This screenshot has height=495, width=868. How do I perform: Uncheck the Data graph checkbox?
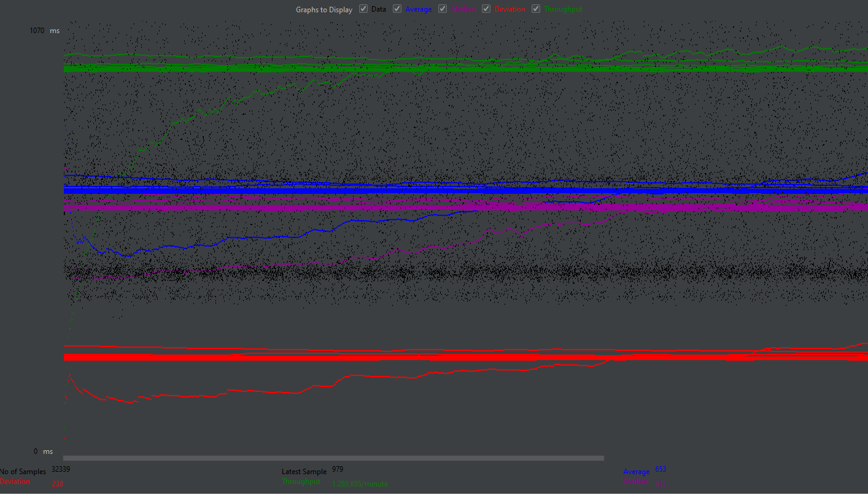[363, 9]
